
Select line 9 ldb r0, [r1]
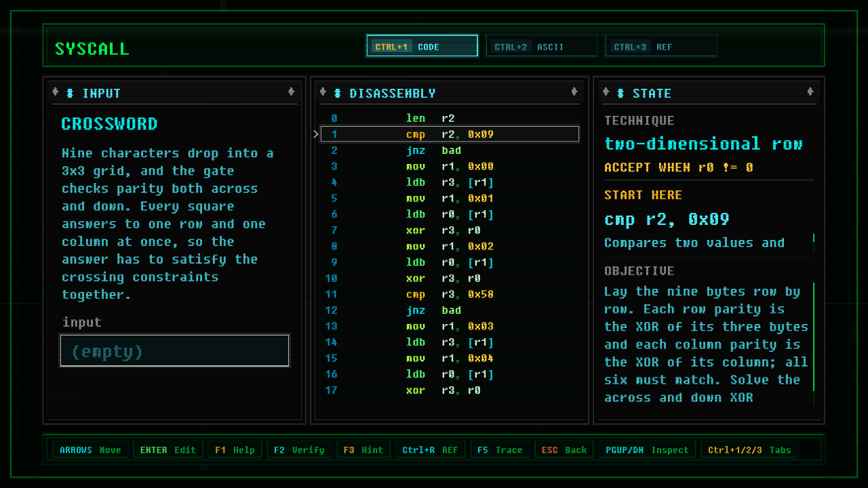450,262
